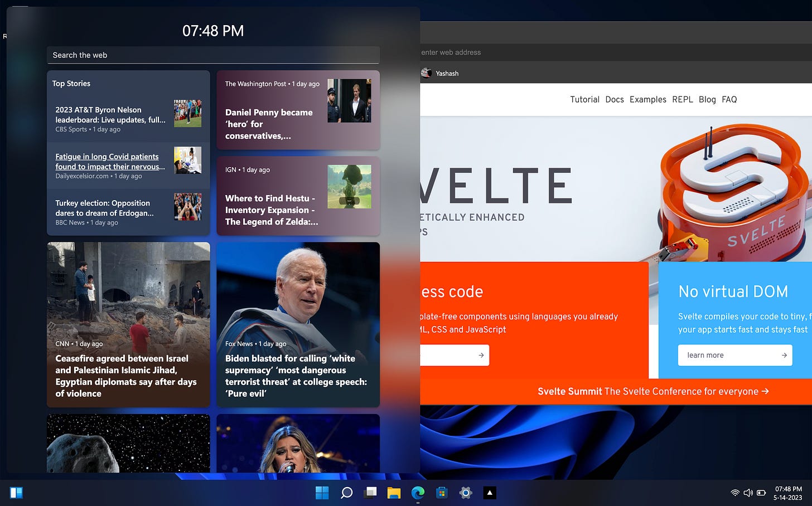Click the AT&T Byron Nelson story thumbnail

[x=187, y=113]
